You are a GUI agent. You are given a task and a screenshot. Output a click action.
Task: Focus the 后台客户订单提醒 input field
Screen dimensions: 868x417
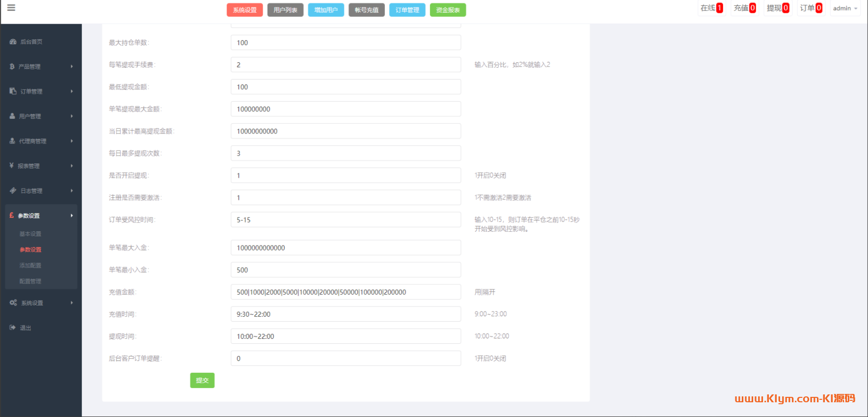[346, 358]
